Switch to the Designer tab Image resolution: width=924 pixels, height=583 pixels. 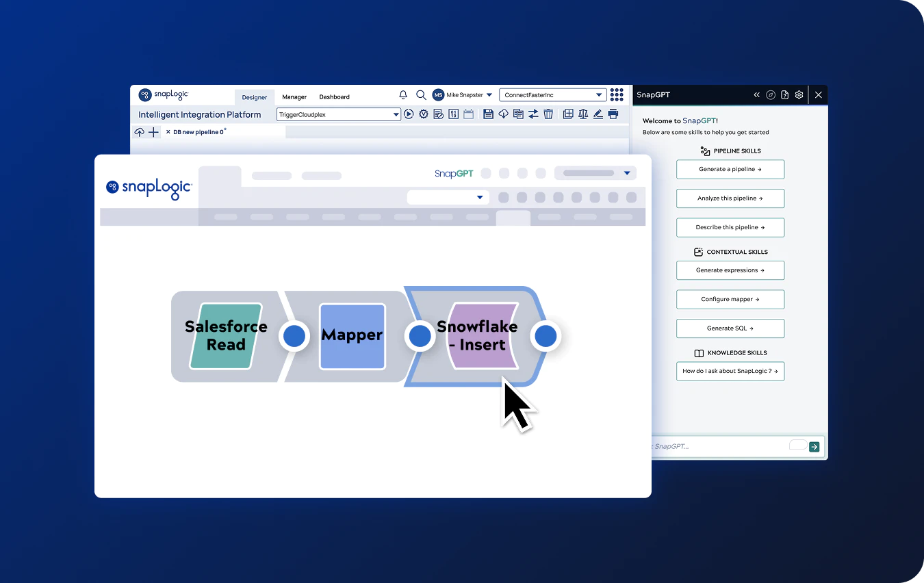[255, 97]
